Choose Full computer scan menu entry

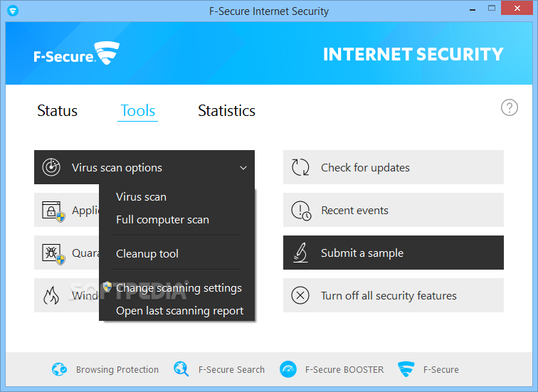coord(162,220)
